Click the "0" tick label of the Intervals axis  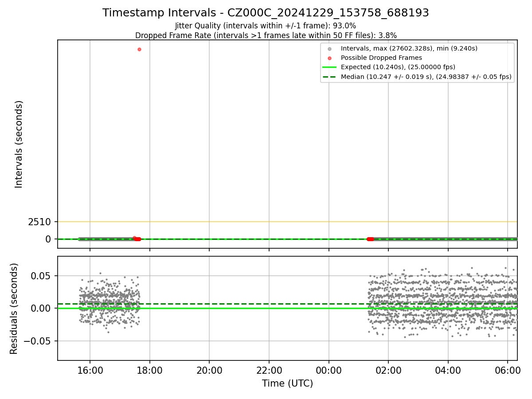[49, 239]
